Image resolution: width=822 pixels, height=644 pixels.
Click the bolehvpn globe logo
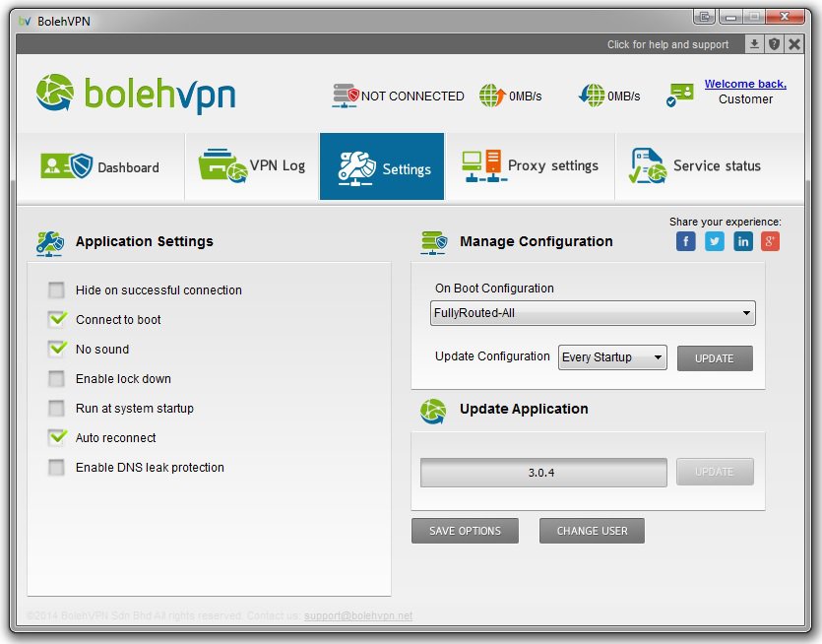coord(55,93)
